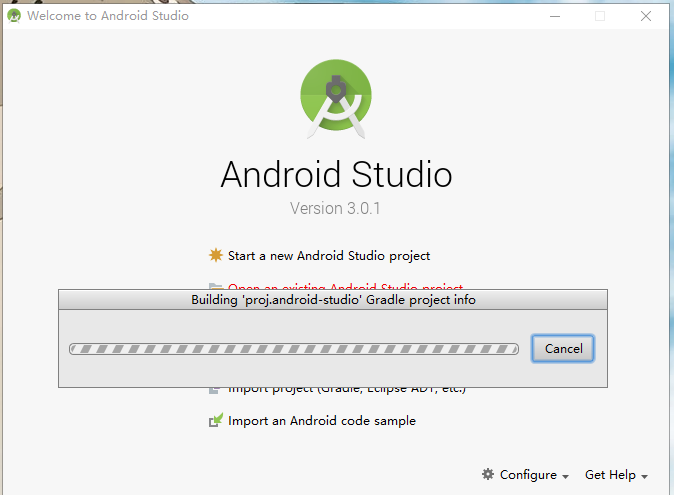Screen dimensions: 674x495
Task: Click the Android Studio heading text
Action: tap(336, 174)
